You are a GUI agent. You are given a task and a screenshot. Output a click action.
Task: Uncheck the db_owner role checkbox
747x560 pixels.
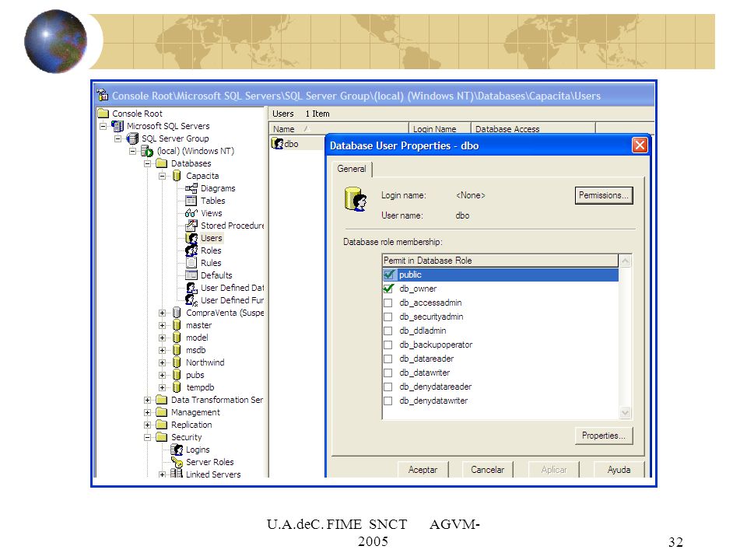(388, 289)
